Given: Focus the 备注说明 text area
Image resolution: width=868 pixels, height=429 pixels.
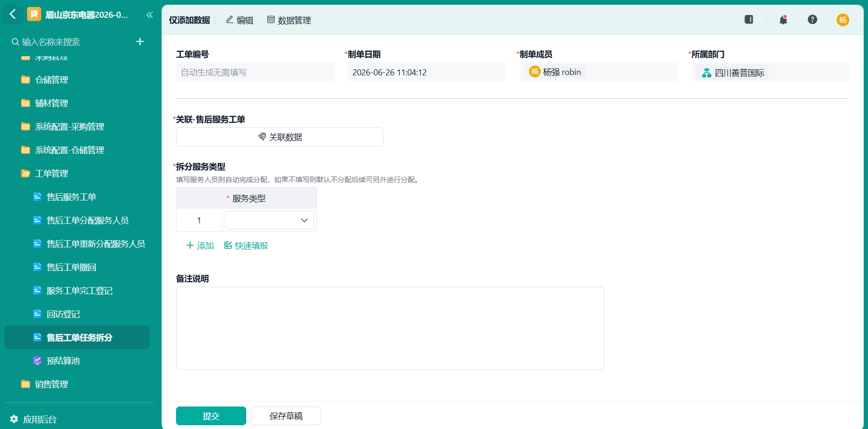Looking at the screenshot, I should pyautogui.click(x=390, y=328).
